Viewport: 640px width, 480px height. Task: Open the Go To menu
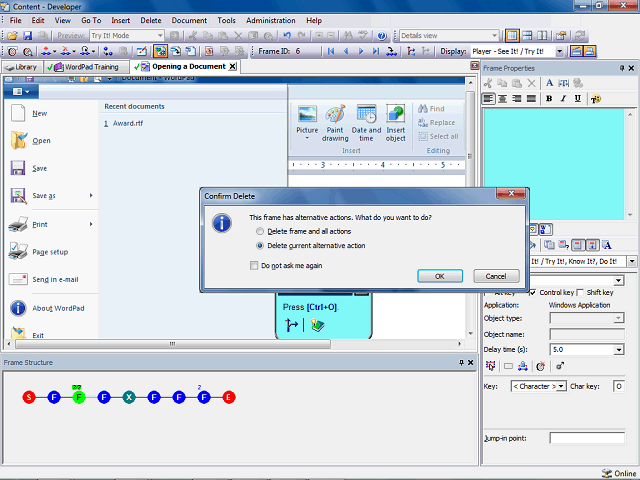(91, 20)
